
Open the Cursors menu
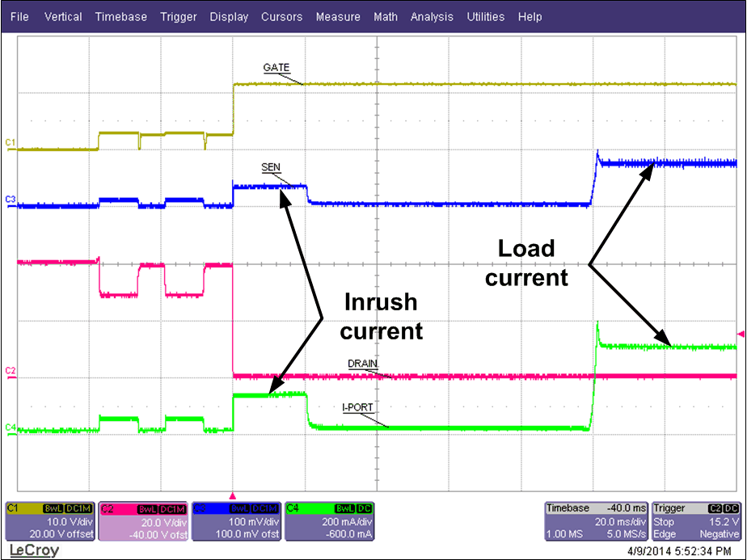(x=281, y=16)
